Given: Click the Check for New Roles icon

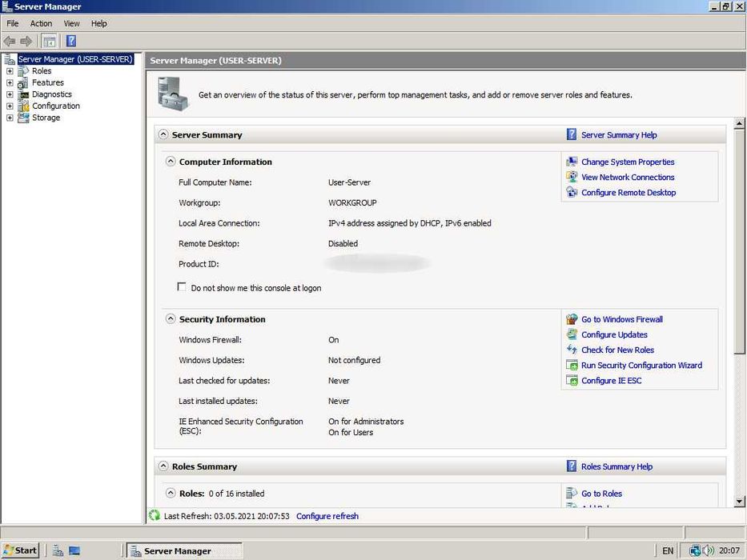Looking at the screenshot, I should tap(571, 350).
